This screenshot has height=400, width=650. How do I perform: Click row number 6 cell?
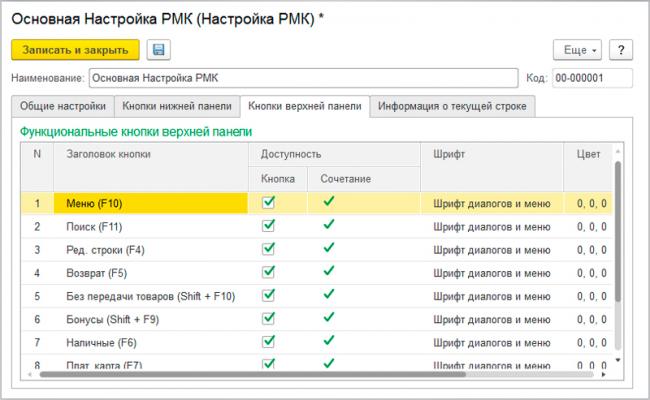pyautogui.click(x=37, y=320)
